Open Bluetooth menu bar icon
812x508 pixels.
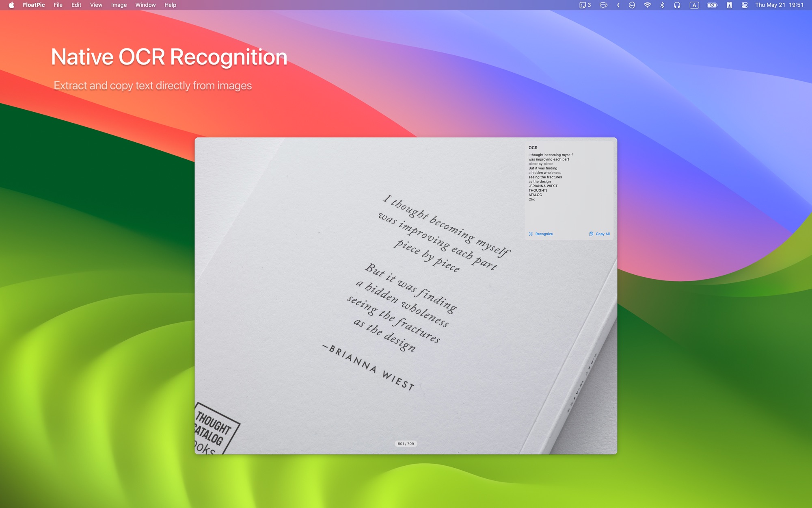(662, 5)
